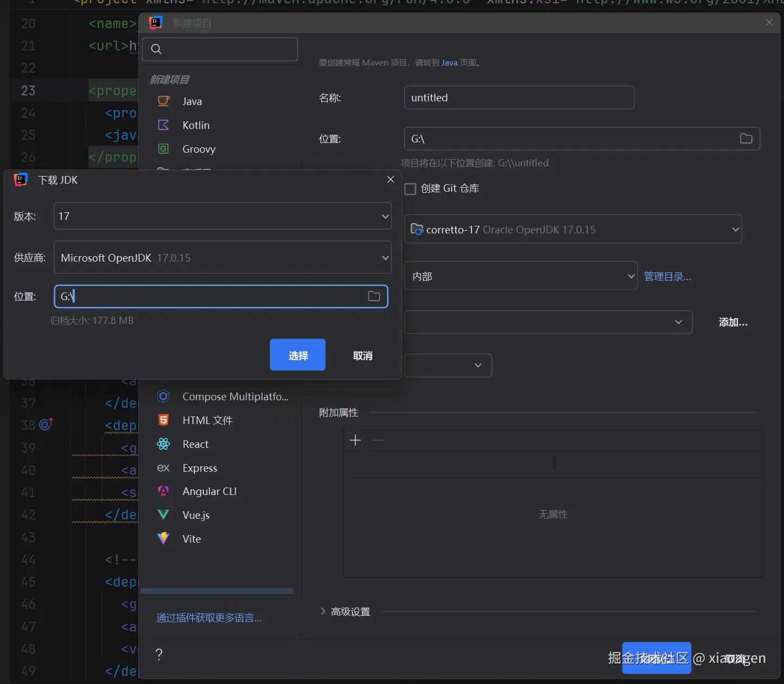Click the 无属性 placeholder text
This screenshot has width=784, height=684.
tap(553, 514)
